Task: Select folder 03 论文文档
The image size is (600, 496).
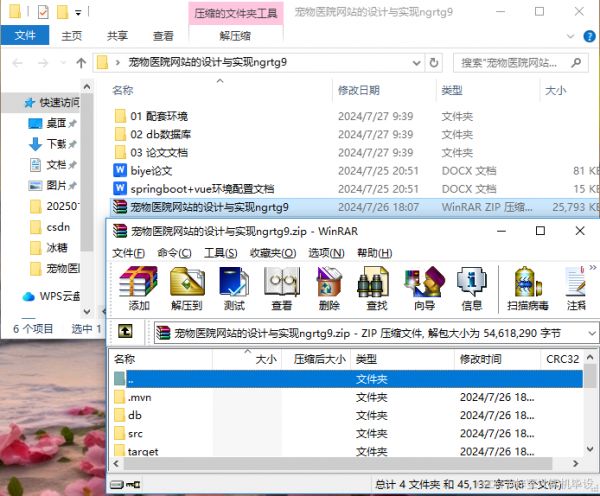Action: 152,153
